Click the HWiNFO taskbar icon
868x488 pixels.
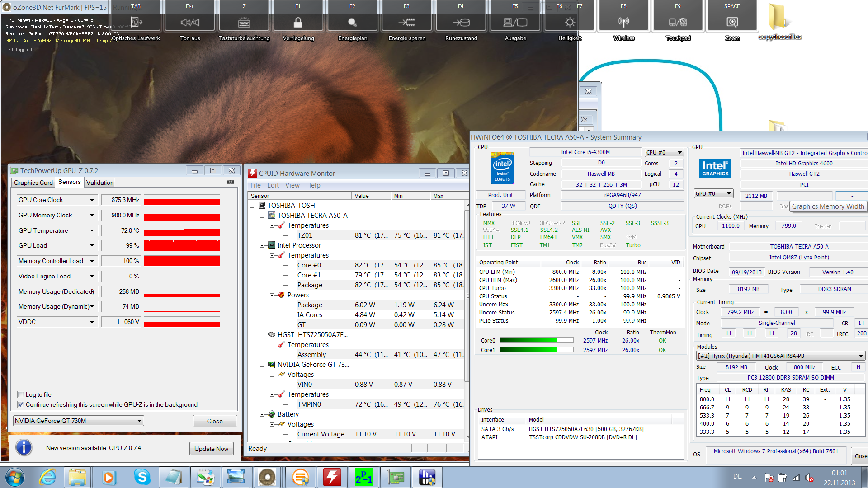(x=427, y=477)
